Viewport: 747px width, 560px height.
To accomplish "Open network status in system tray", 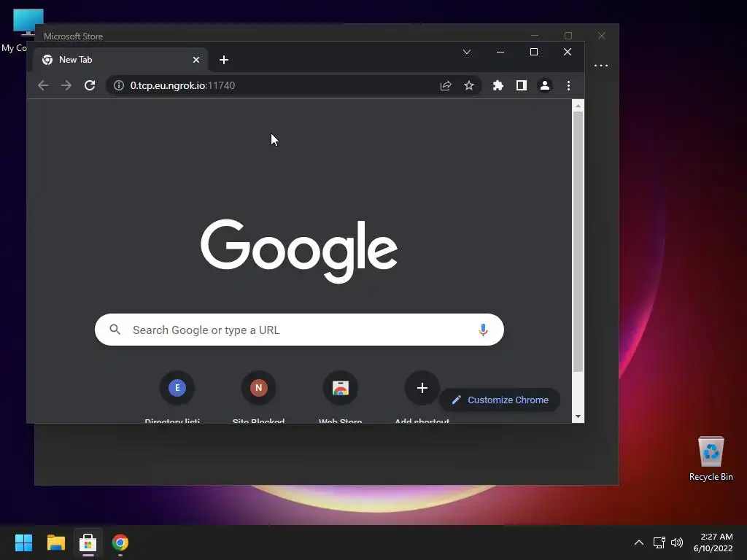I will pos(659,542).
